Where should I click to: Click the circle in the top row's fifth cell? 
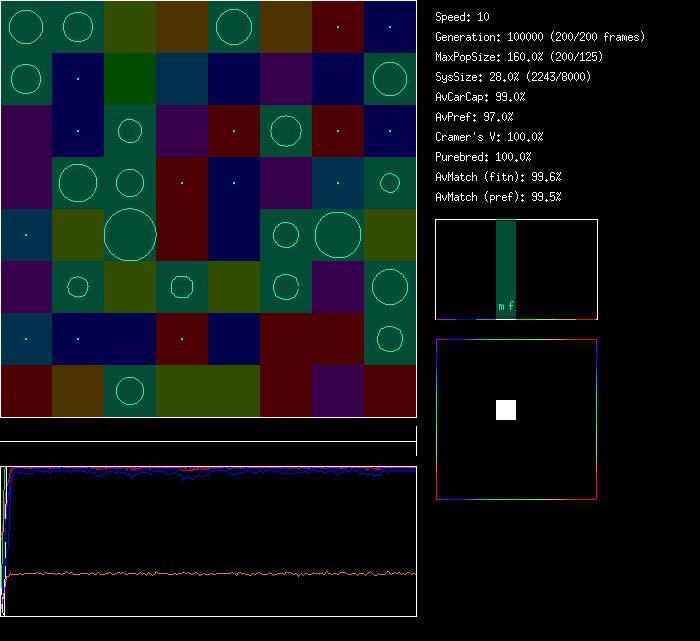234,27
